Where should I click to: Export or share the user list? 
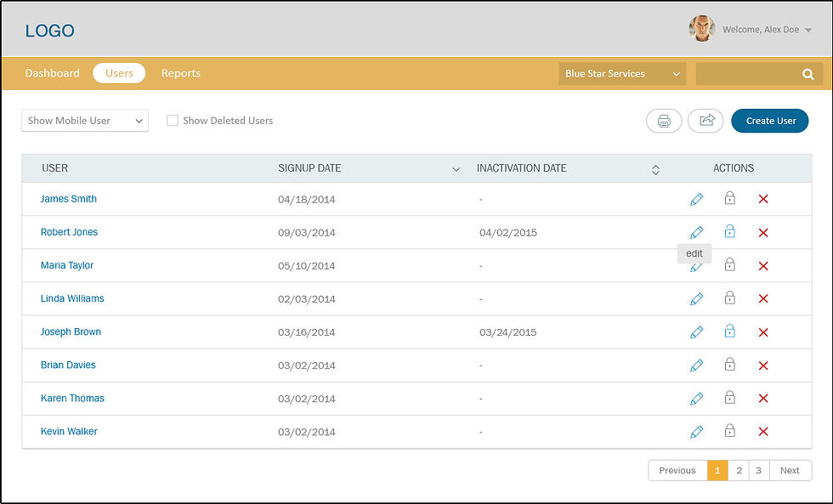[705, 121]
